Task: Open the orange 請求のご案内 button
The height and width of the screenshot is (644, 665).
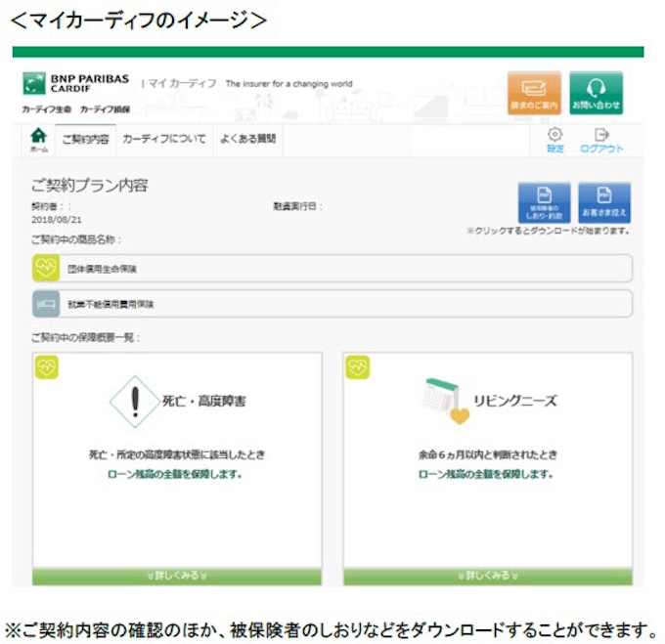Action: [534, 93]
